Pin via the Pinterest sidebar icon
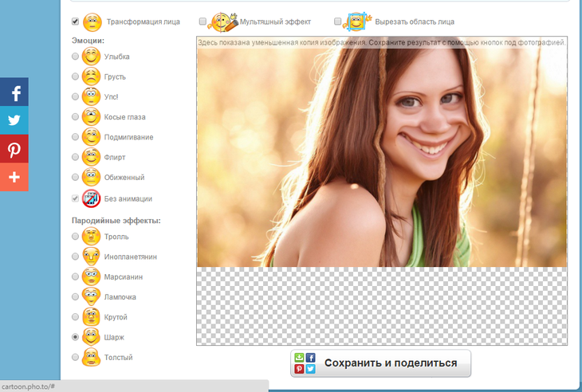582x392 pixels. [x=14, y=149]
